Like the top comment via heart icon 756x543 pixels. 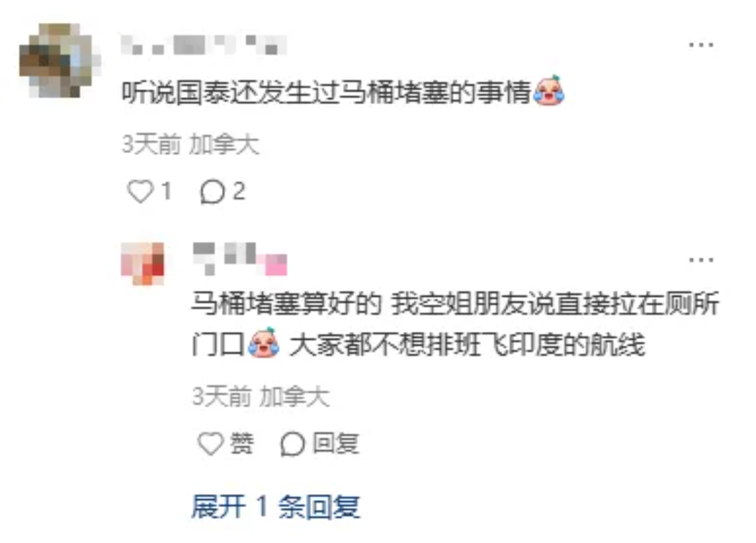click(x=140, y=191)
